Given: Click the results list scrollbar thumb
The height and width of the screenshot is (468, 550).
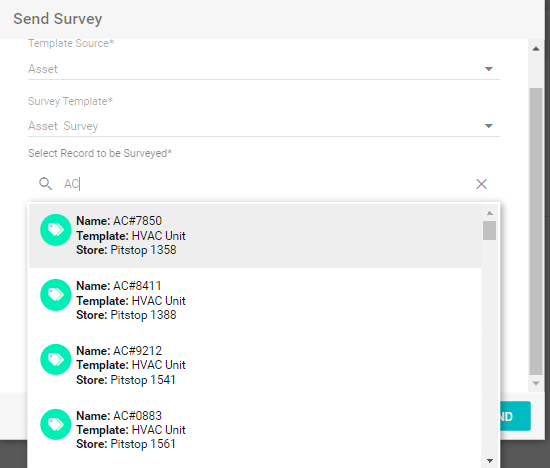Looking at the screenshot, I should (489, 230).
